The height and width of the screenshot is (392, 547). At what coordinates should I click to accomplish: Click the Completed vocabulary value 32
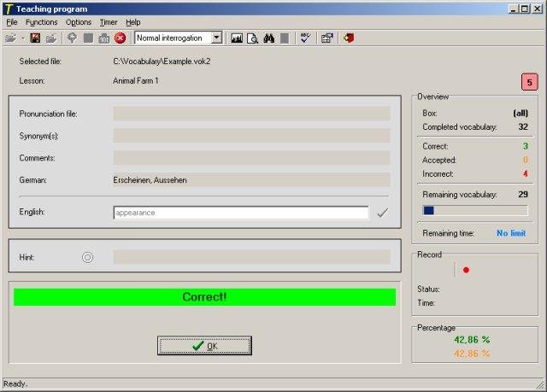pyautogui.click(x=523, y=127)
